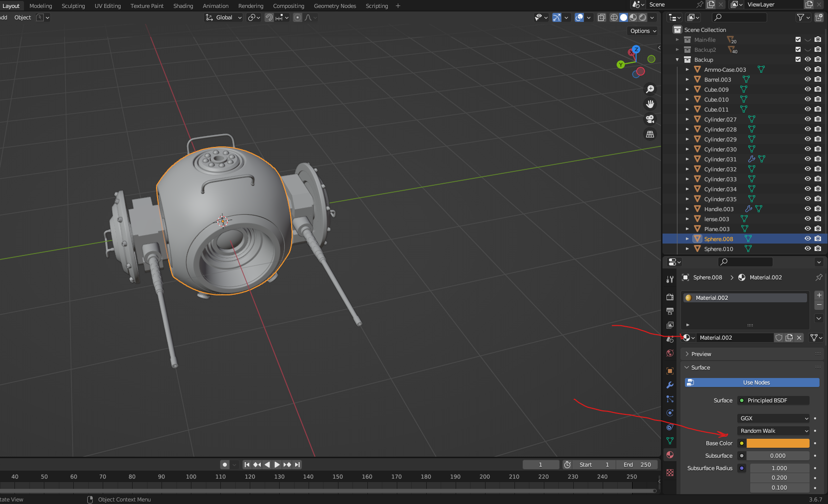
Task: Select wireframe viewport shading icon
Action: pos(614,17)
